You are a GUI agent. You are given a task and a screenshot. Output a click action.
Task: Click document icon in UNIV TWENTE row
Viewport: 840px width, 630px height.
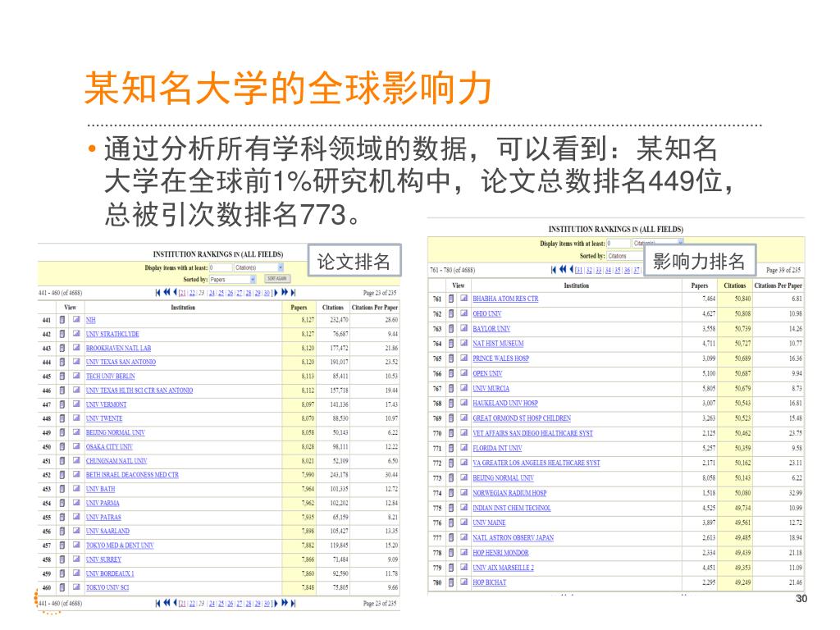tap(62, 418)
